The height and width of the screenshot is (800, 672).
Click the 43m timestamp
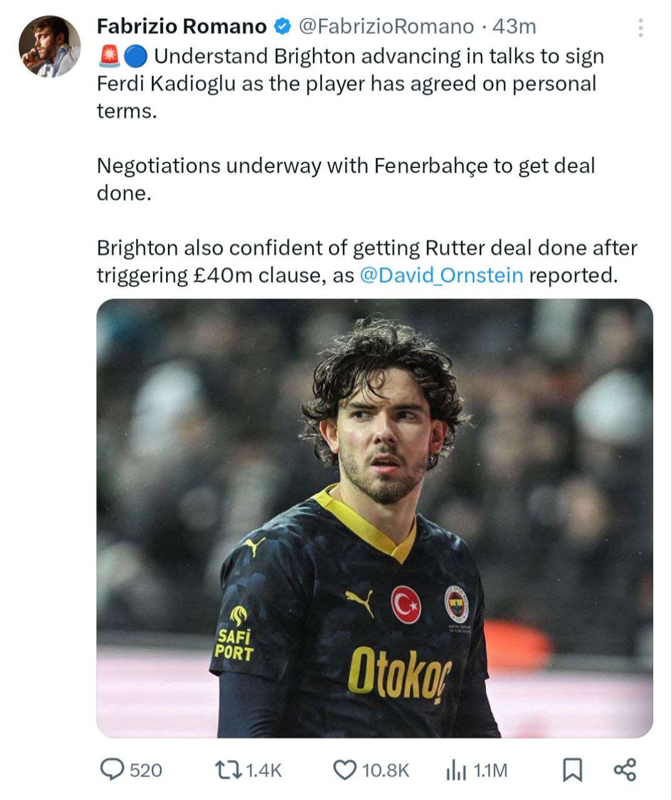(x=514, y=27)
